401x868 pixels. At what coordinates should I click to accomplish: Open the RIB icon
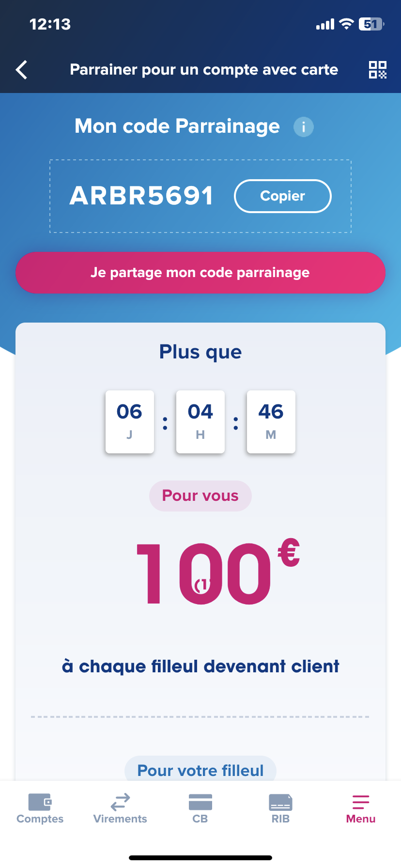(281, 802)
